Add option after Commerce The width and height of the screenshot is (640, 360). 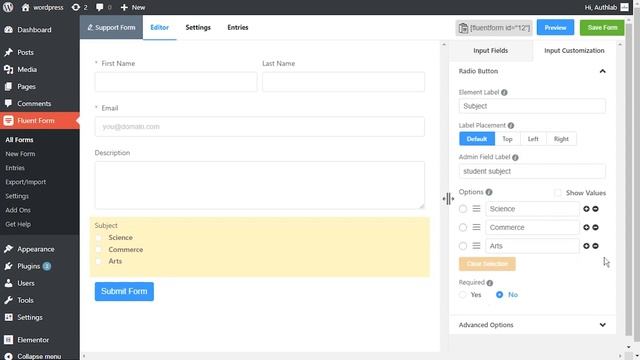click(586, 227)
